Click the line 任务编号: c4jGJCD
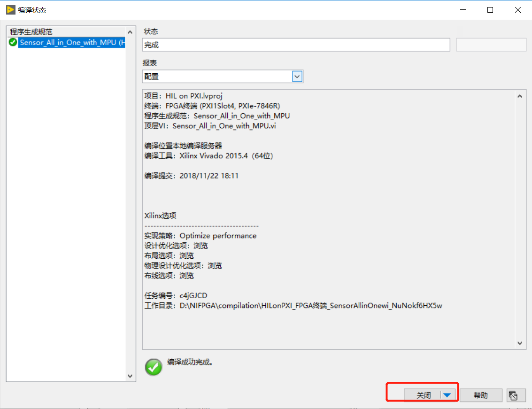Screen dimensions: 532x409 click(x=176, y=296)
